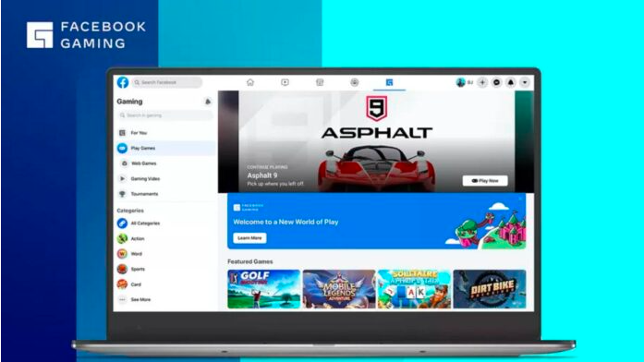Viewport: 644px width, 362px height.
Task: Click the Play Now button for Asphalt 9
Action: coord(485,181)
